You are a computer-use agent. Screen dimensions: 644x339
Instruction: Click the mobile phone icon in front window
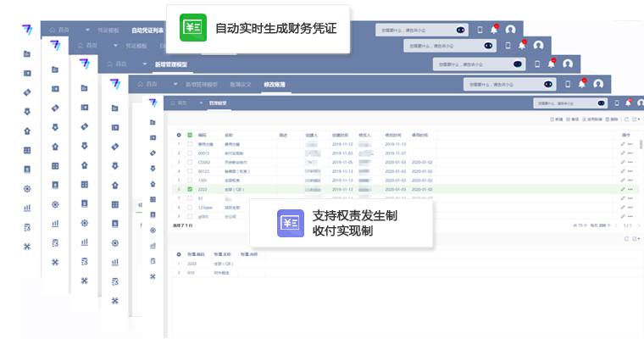(x=616, y=103)
